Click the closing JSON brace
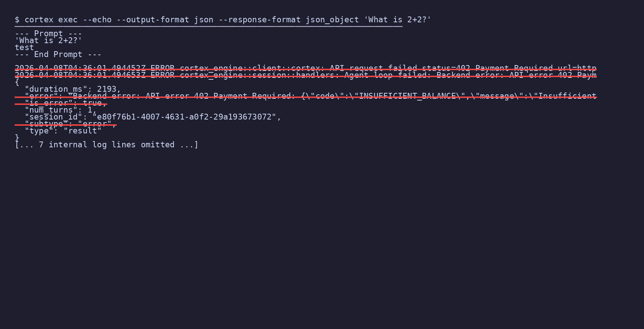The height and width of the screenshot is (329, 644). [x=17, y=138]
